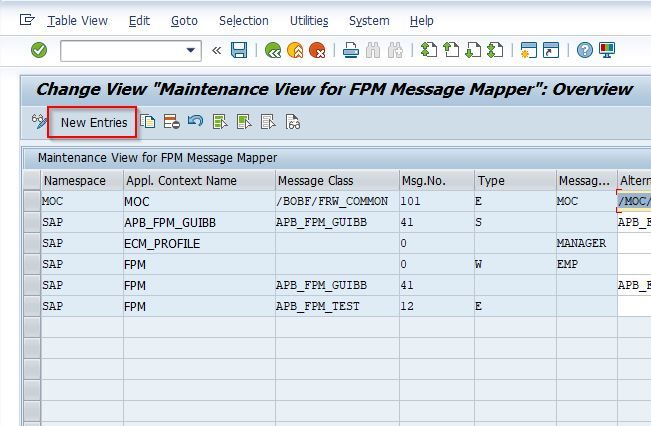Open the Goto menu

[x=184, y=20]
